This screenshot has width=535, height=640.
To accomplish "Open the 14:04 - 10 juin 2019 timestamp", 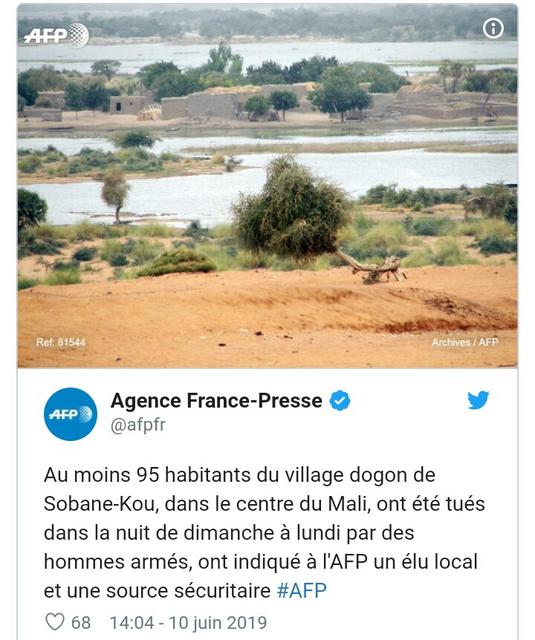I will (x=188, y=623).
